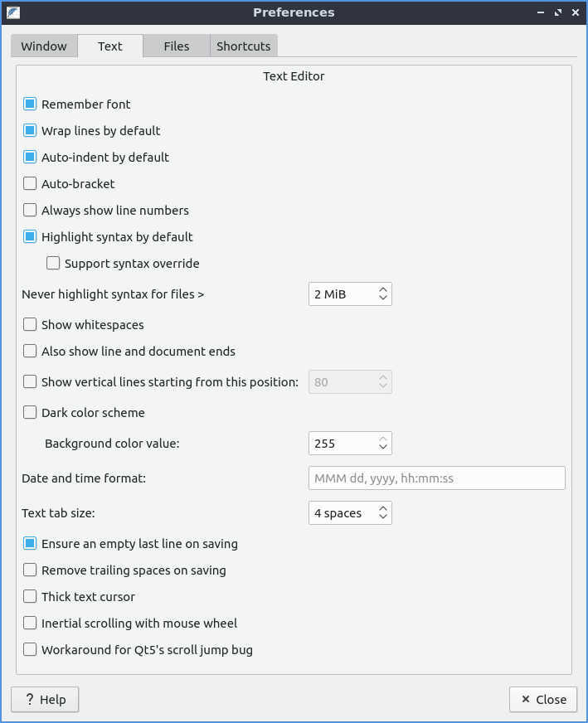588x723 pixels.
Task: Check Remove trailing spaces on saving
Action: (x=30, y=570)
